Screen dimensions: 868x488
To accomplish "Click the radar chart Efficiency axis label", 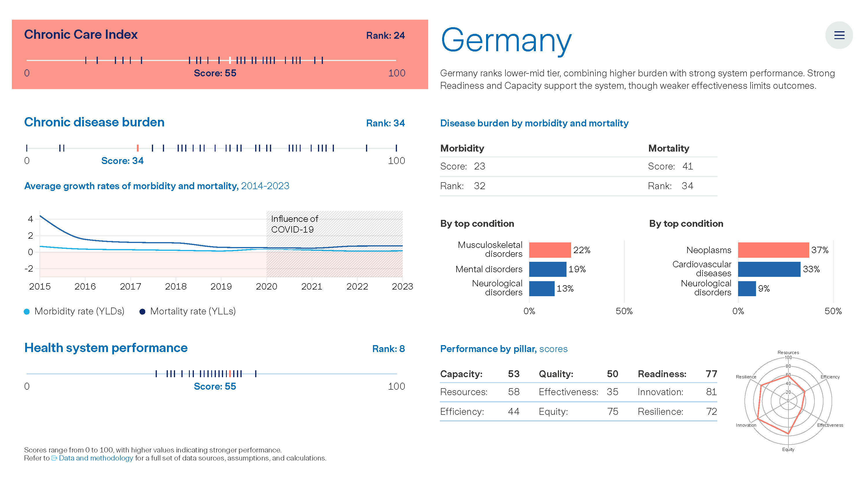I will [x=830, y=377].
